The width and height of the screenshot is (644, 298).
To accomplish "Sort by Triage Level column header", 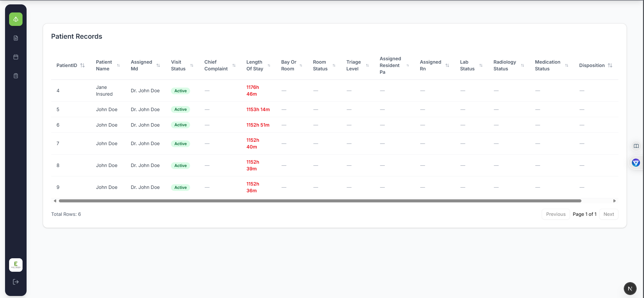I will click(367, 65).
